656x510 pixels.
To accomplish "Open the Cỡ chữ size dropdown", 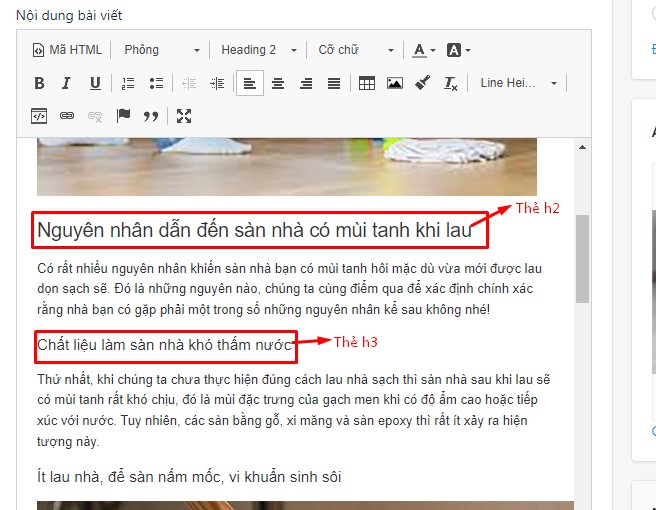I will (356, 50).
